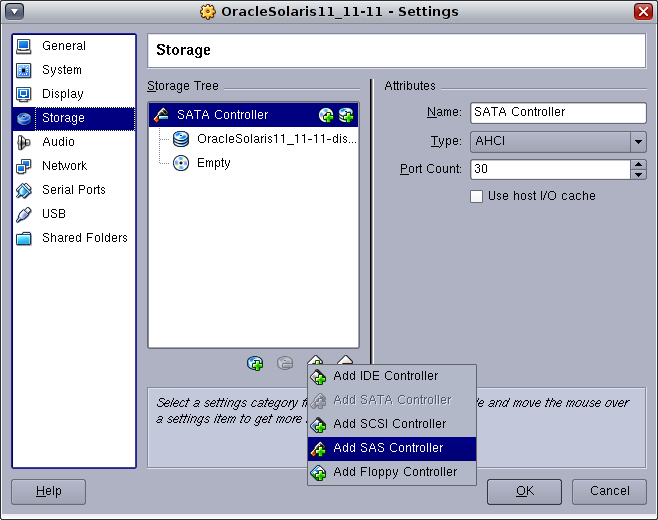Go to the System settings category
658x520 pixels.
click(61, 70)
